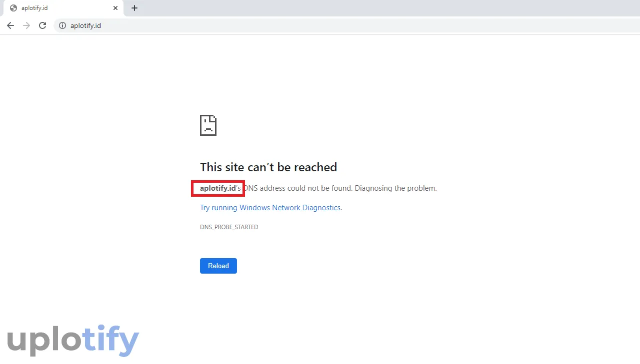The width and height of the screenshot is (640, 364).
Task: Open Try running Windows Network Diagnostics link
Action: click(x=270, y=208)
